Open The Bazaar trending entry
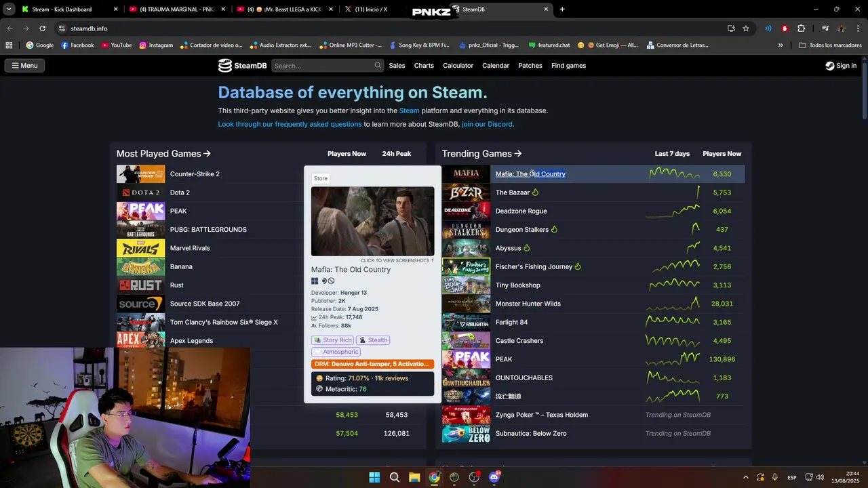Viewport: 868px width, 488px height. coord(513,192)
